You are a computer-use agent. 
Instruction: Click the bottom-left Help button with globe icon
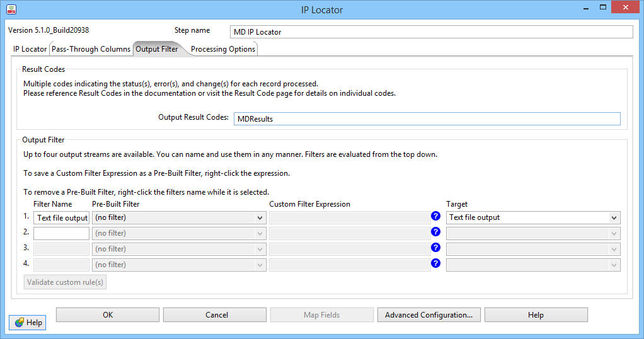28,322
